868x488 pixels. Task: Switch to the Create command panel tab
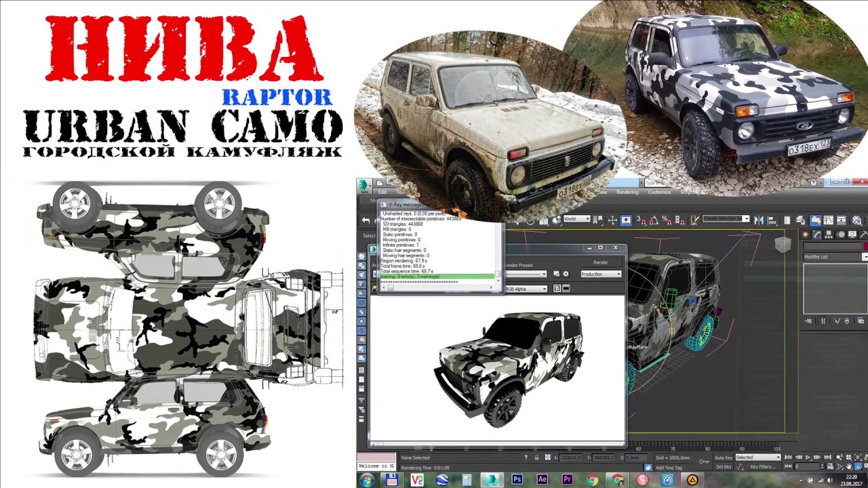[x=806, y=235]
